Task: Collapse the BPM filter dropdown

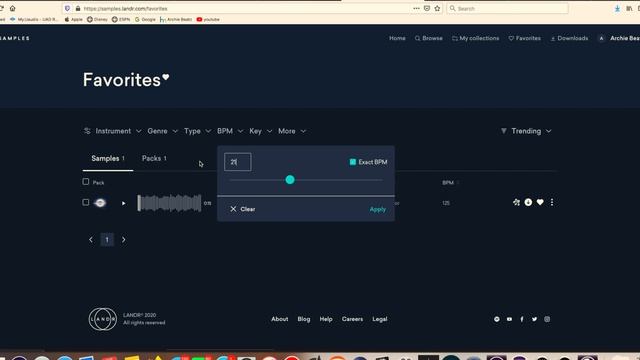Action: point(230,131)
